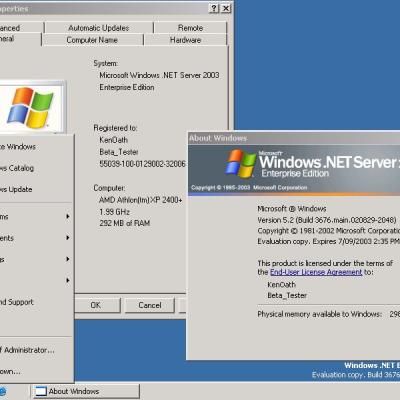
Task: Click the 'Version 5.2 (Build 3676...)' line
Action: coord(327,220)
